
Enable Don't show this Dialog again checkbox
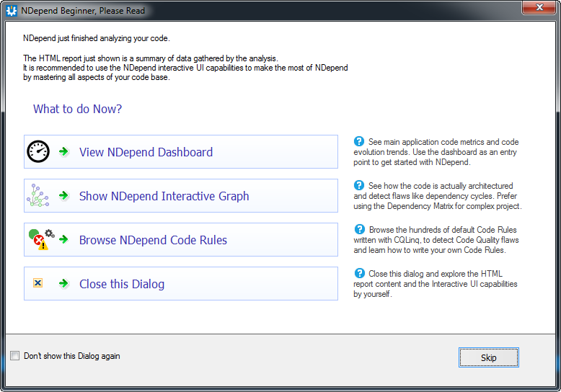click(14, 356)
